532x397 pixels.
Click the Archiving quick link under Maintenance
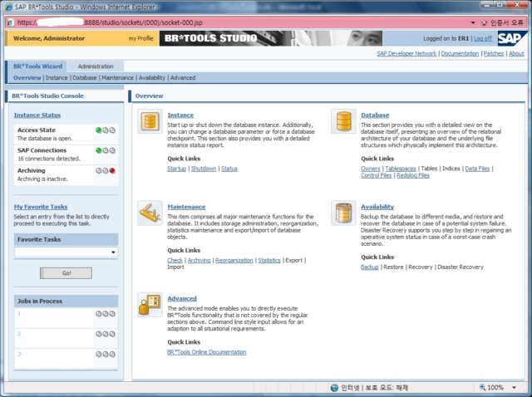pyautogui.click(x=199, y=260)
